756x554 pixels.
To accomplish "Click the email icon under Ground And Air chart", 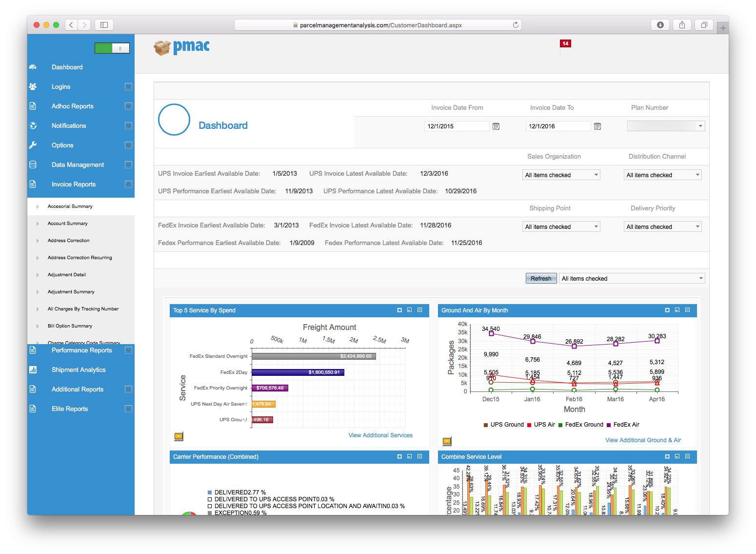I will [x=447, y=441].
